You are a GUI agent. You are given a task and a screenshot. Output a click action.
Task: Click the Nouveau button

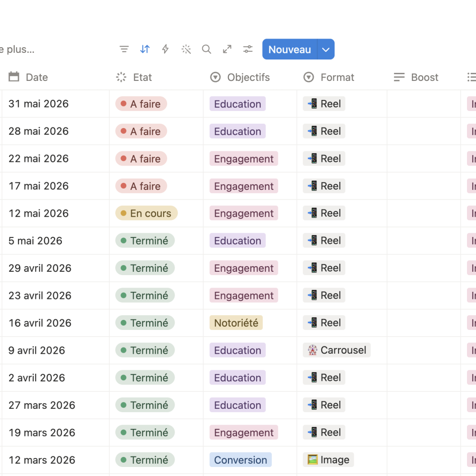point(289,49)
